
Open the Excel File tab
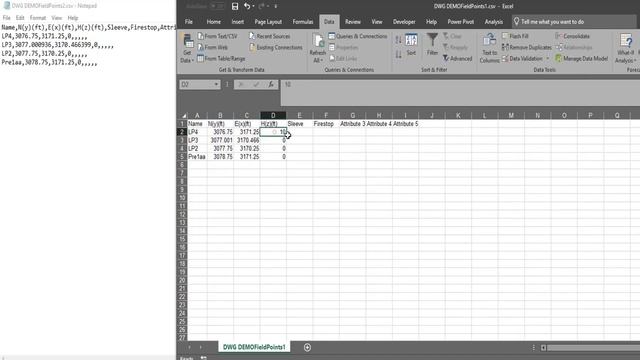[189, 22]
